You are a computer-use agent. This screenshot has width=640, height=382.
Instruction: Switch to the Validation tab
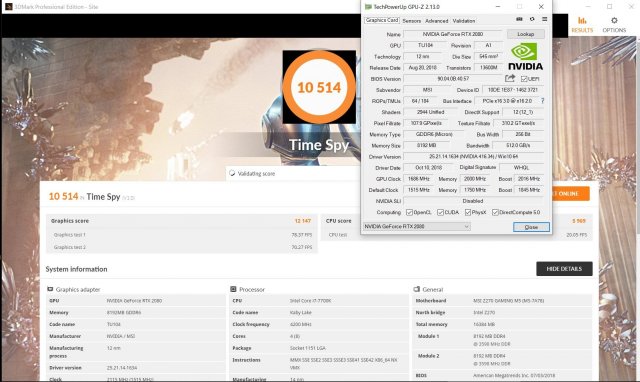(464, 20)
